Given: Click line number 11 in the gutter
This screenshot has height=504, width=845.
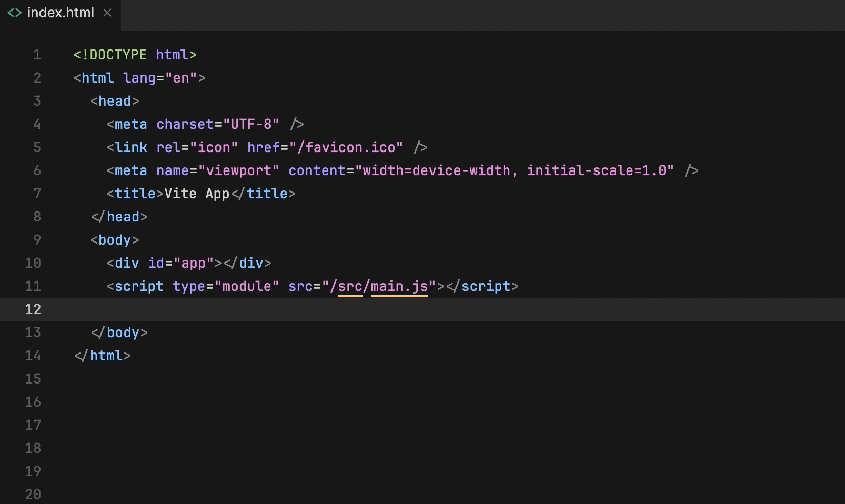Looking at the screenshot, I should (33, 286).
